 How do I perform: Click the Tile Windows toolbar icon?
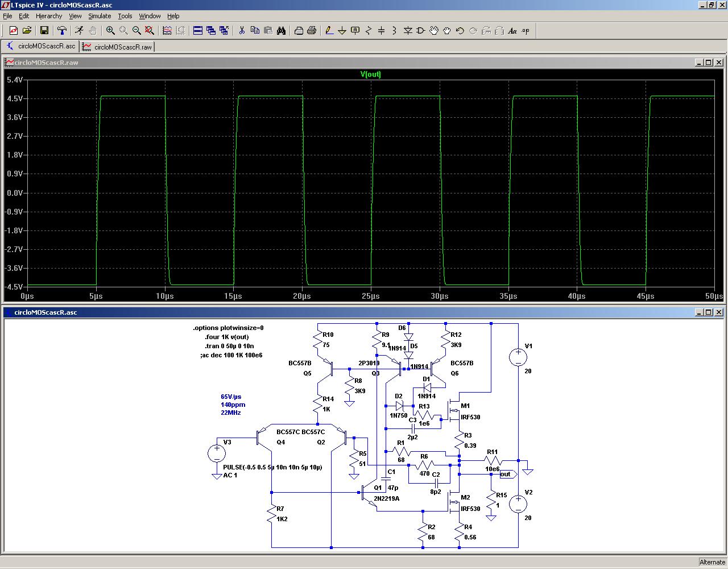198,31
